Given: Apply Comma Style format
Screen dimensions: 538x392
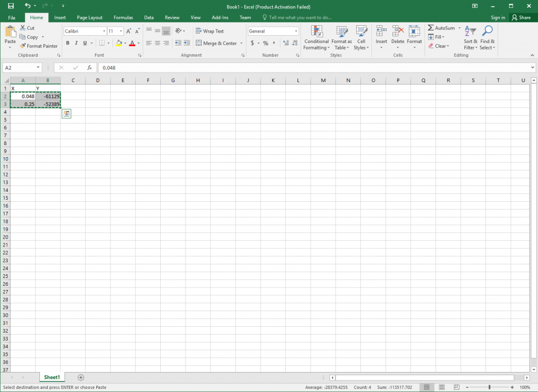Looking at the screenshot, I should [x=274, y=43].
